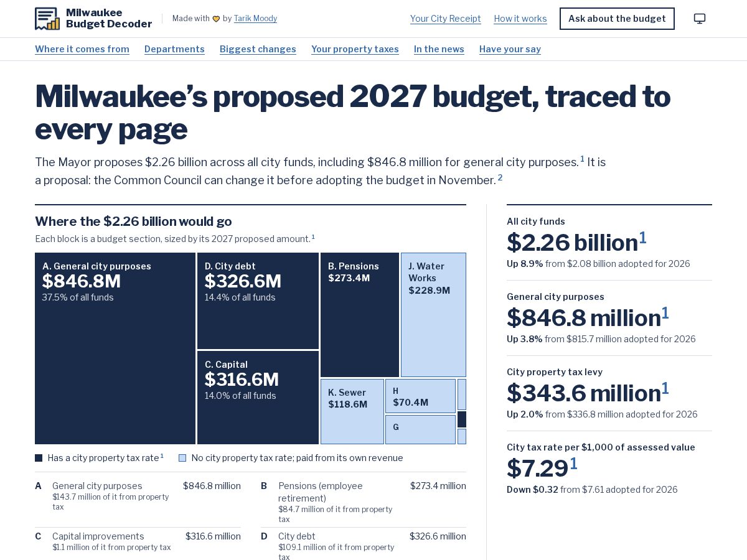Click the dark navy legend swatch

pyautogui.click(x=39, y=458)
